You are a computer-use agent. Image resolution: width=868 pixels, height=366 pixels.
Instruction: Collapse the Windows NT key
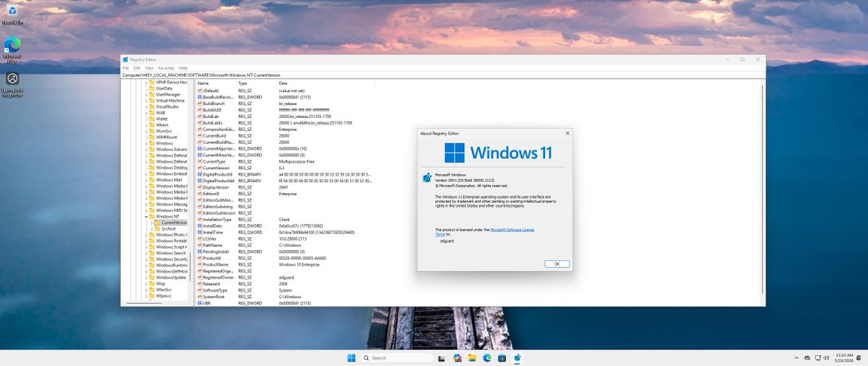point(147,216)
